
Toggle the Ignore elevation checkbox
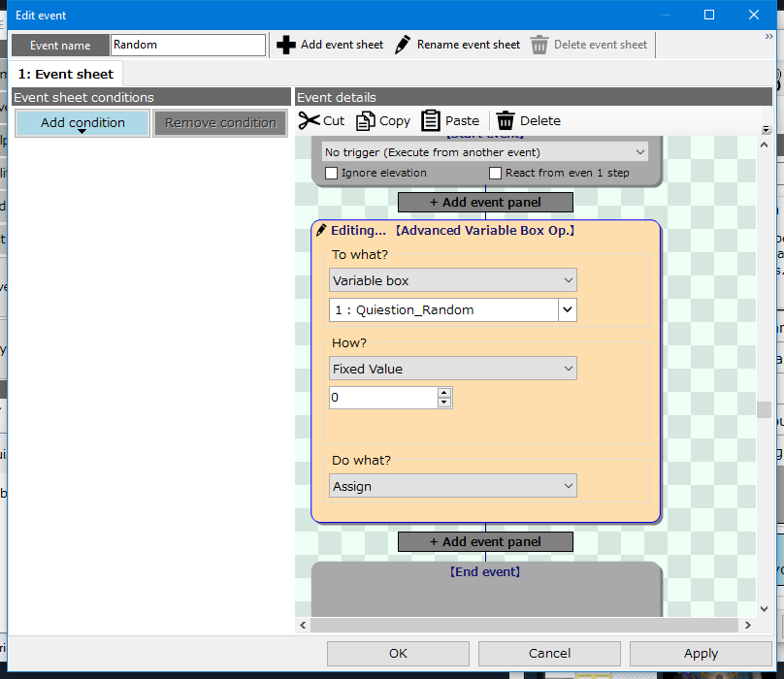tap(331, 173)
